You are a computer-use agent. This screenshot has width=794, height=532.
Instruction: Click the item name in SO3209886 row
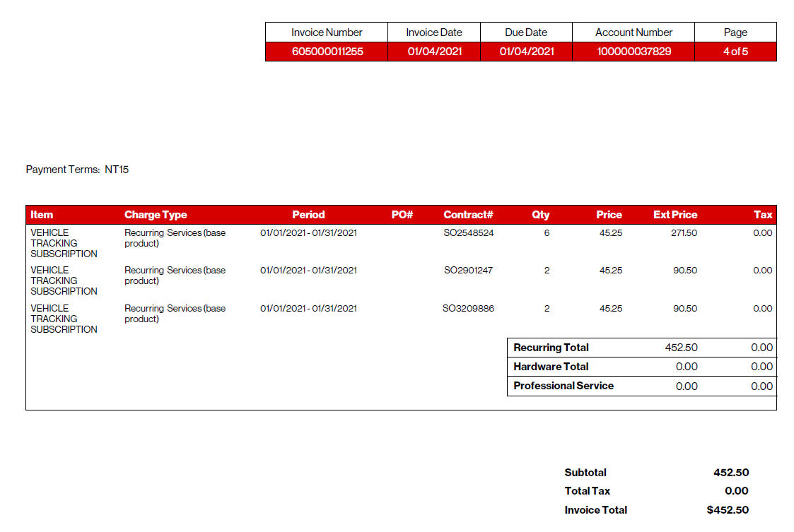coord(64,319)
